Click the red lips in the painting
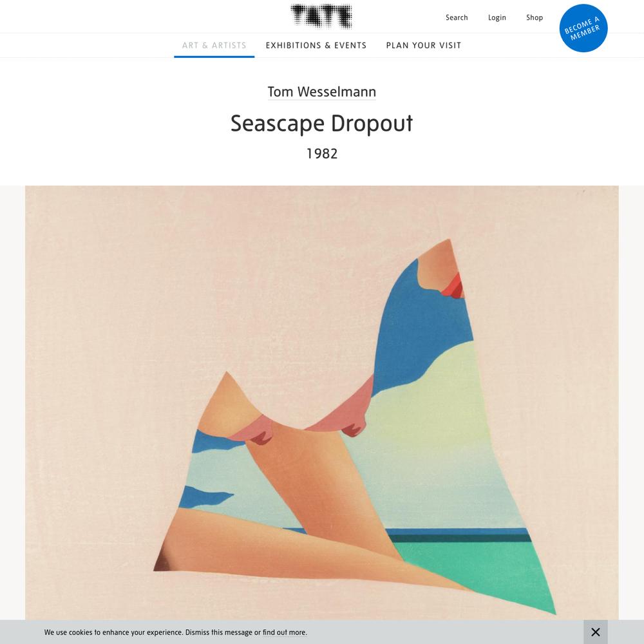Viewport: 644px width, 644px height. point(453,286)
